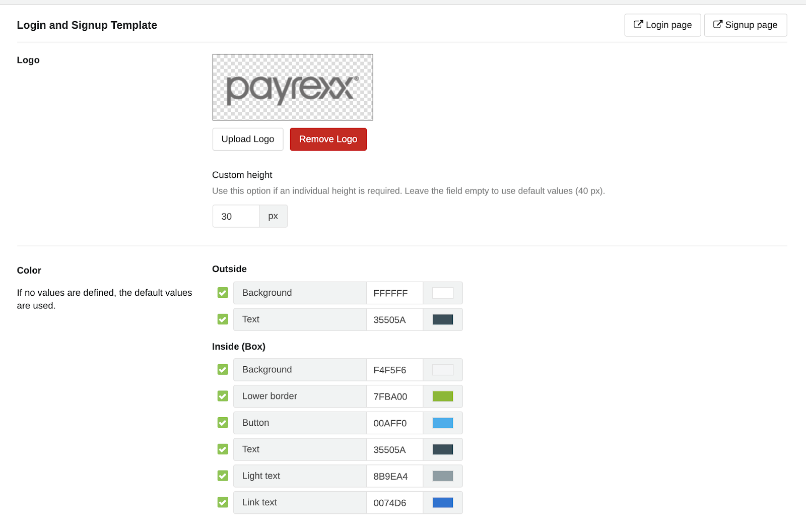The height and width of the screenshot is (532, 806).
Task: Edit the F4F5F6 hex value field
Action: click(x=394, y=370)
